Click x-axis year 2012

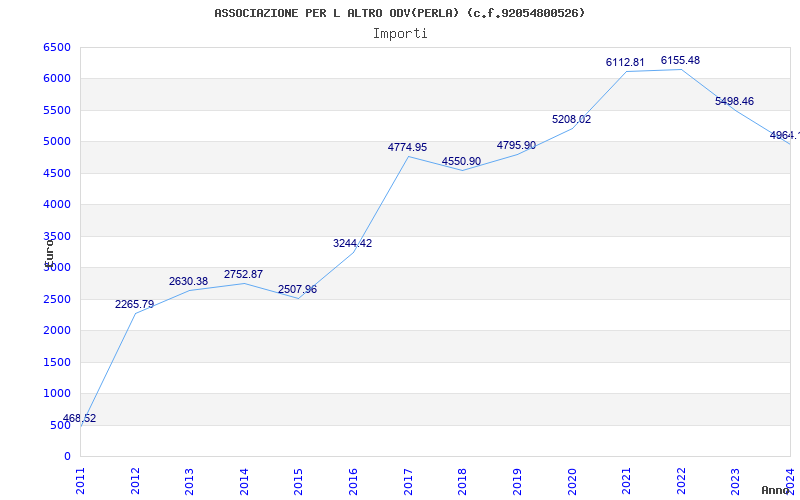[135, 481]
